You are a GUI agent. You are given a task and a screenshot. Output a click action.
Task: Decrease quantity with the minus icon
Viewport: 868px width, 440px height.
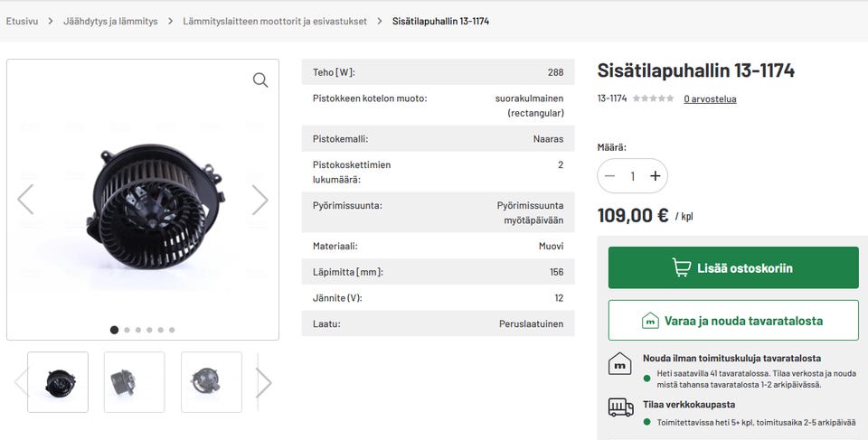[x=610, y=176]
